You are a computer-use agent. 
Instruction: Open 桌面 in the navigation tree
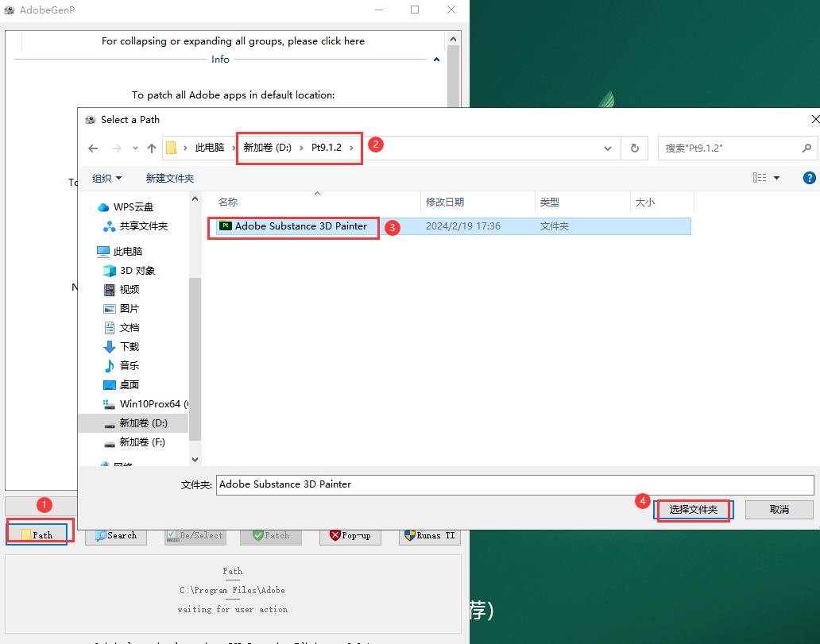tap(130, 384)
